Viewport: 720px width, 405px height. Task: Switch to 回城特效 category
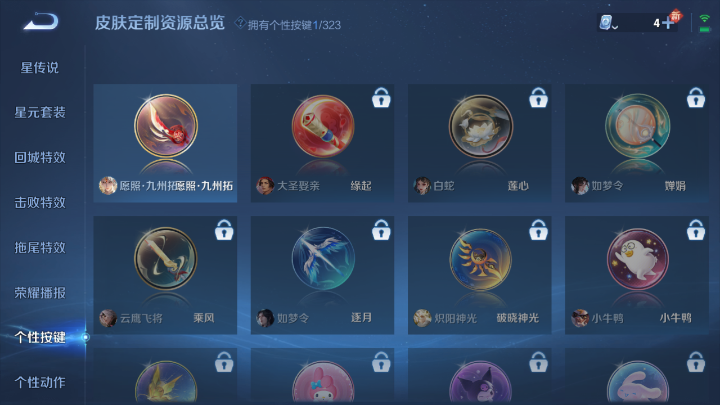(x=39, y=158)
